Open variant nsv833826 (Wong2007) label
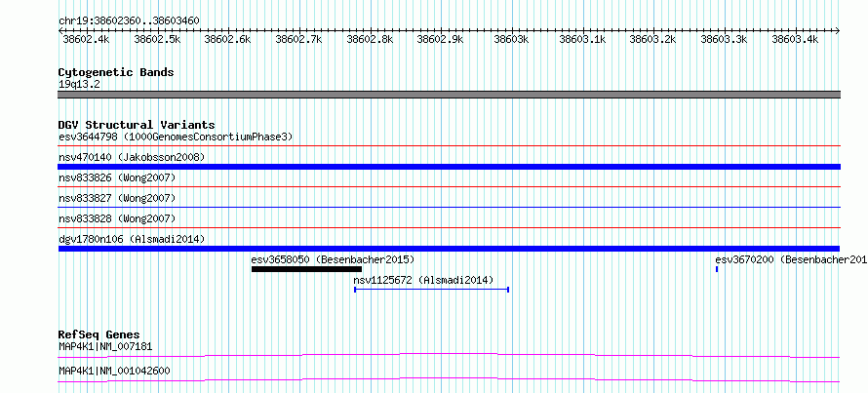 117,177
